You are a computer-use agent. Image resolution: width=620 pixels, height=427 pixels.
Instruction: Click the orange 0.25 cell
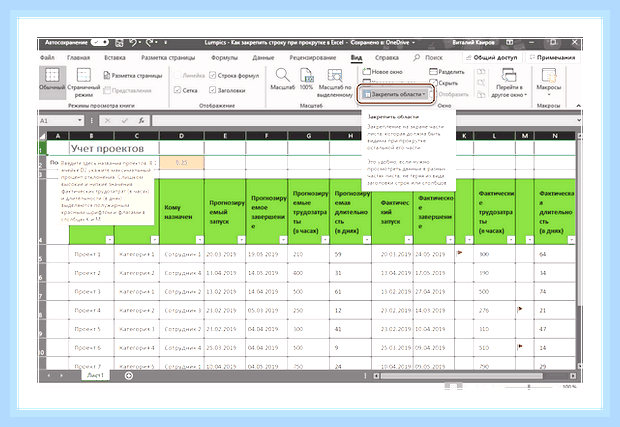point(181,162)
